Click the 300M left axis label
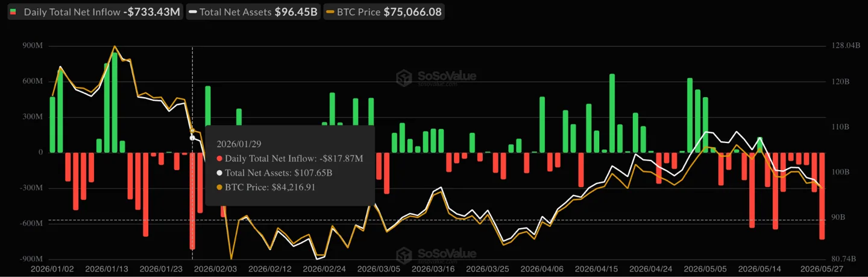The width and height of the screenshot is (868, 277). click(31, 117)
